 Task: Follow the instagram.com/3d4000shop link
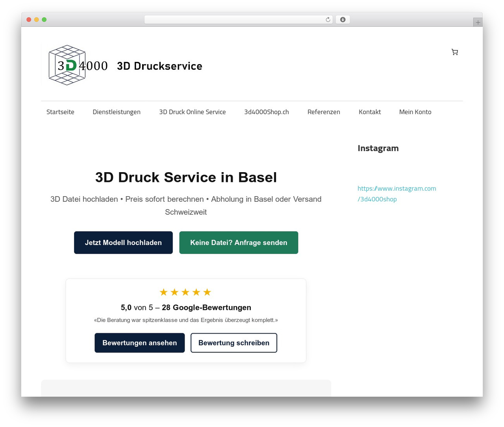tap(397, 194)
